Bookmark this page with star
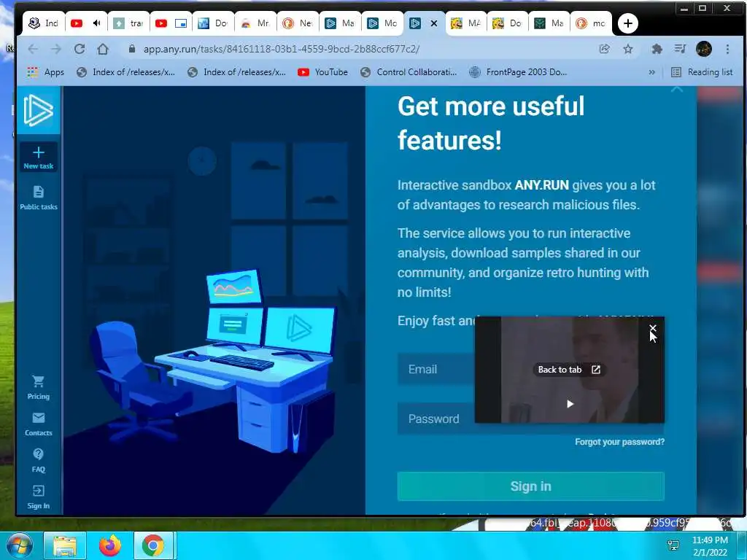The width and height of the screenshot is (747, 560). pyautogui.click(x=628, y=49)
